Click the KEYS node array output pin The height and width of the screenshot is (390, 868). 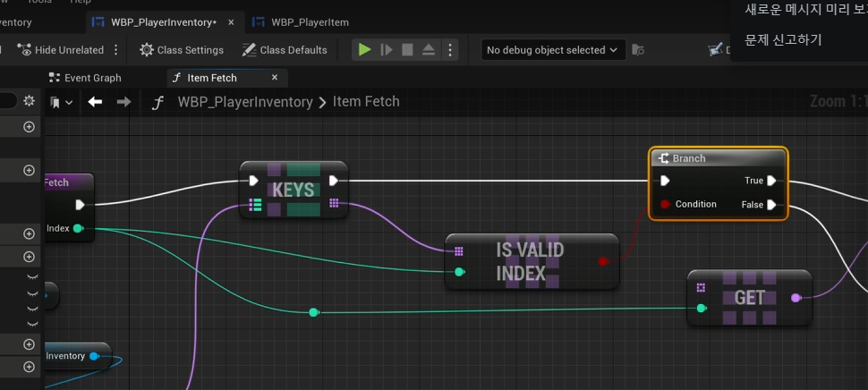point(334,204)
